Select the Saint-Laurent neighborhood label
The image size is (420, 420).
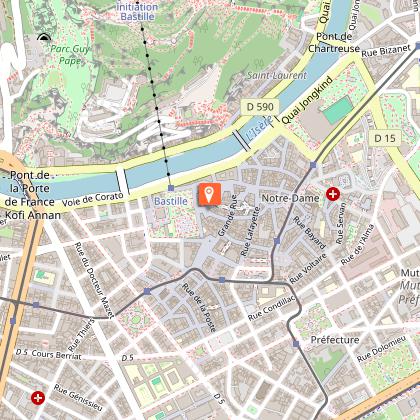277,76
